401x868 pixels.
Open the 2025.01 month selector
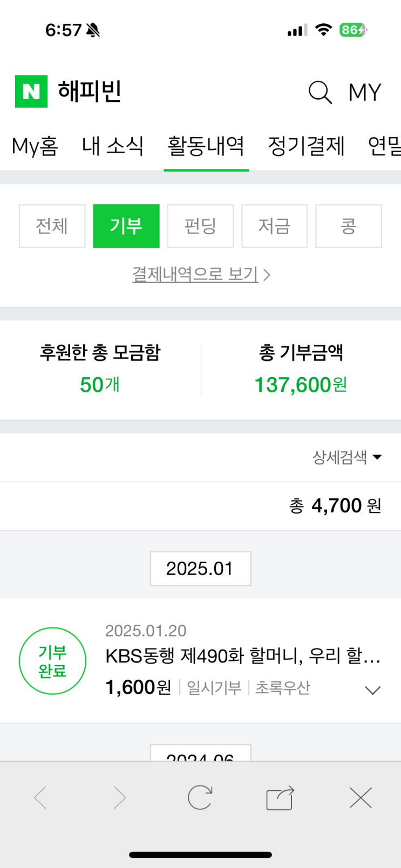(x=200, y=569)
